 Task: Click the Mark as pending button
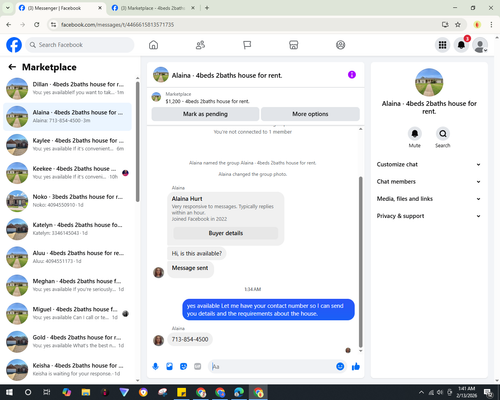205,114
